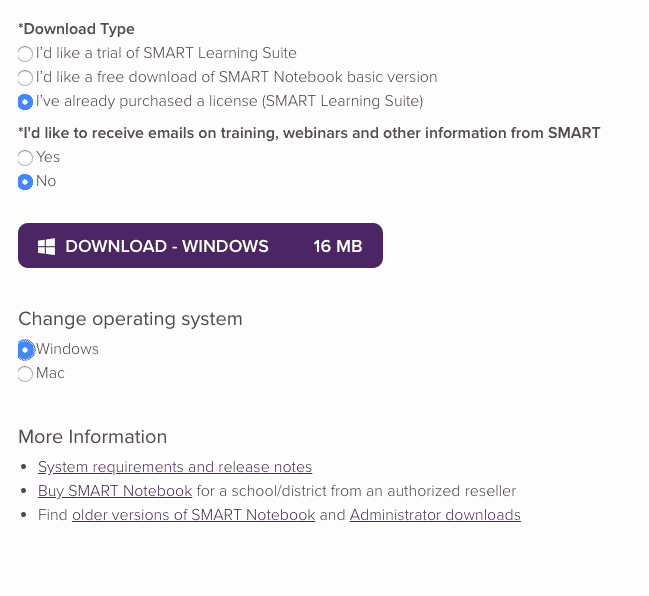Select the SMART Learning Suite trial radio button
This screenshot has height=596, width=649.
(x=25, y=54)
